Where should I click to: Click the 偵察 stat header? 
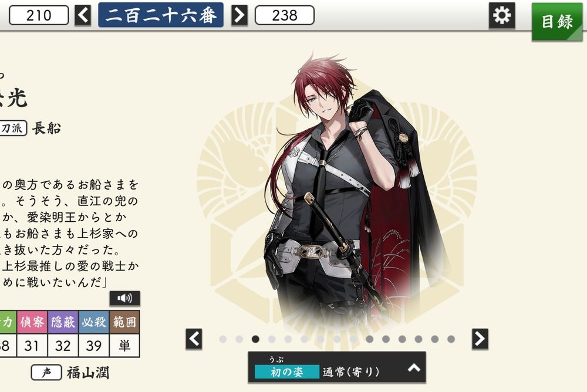click(32, 322)
